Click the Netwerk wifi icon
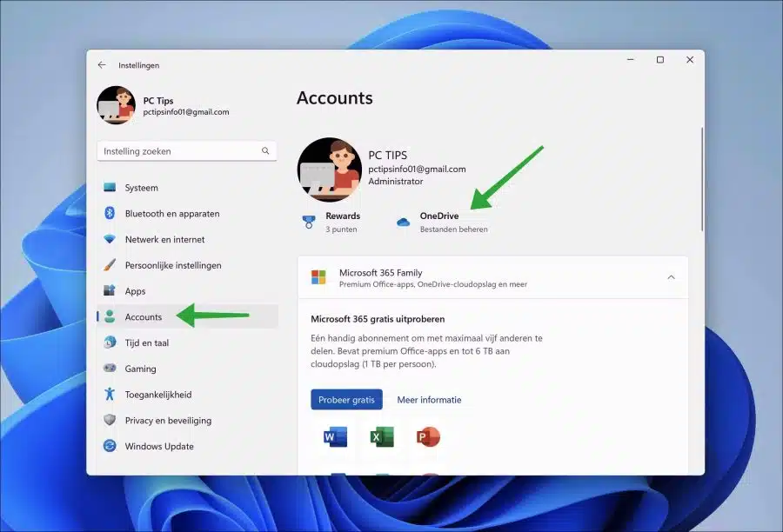783x532 pixels. tap(110, 239)
